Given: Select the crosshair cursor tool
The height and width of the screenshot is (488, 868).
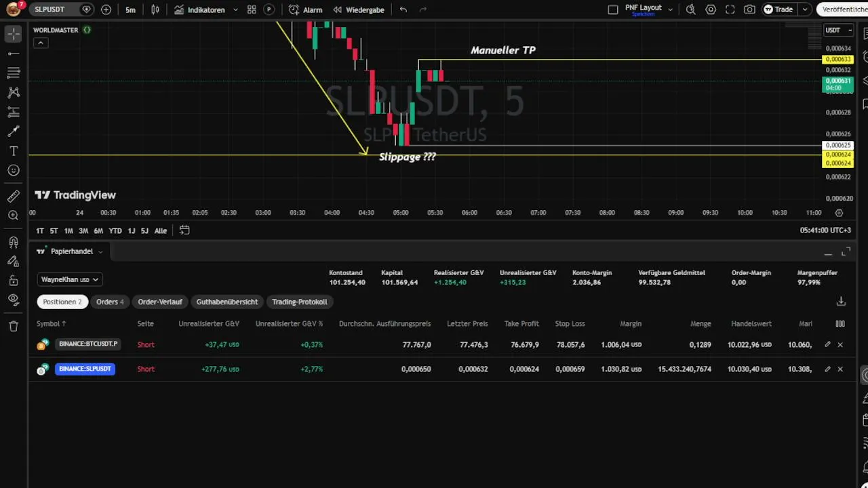Looking at the screenshot, I should pyautogui.click(x=14, y=34).
